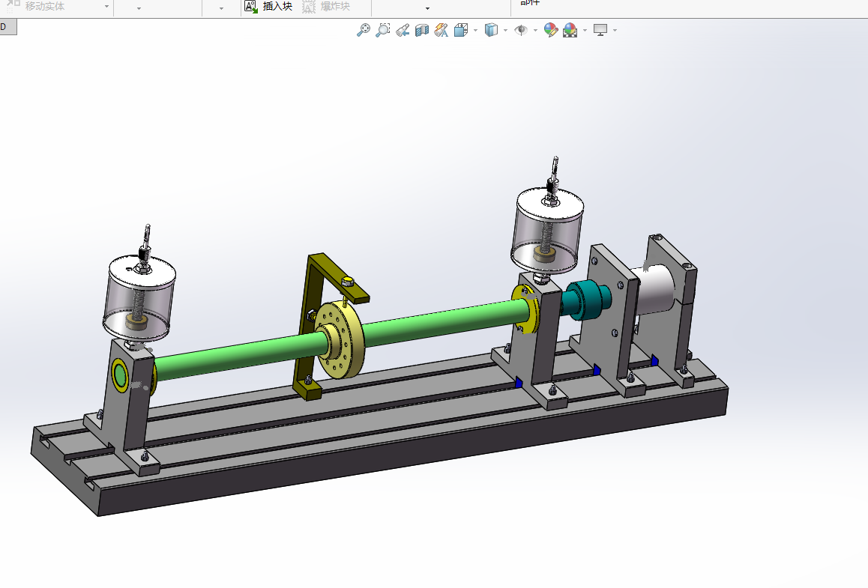Viewport: 868px width, 588px height.
Task: Expand the Apply Scene dropdown arrow
Action: (x=585, y=31)
